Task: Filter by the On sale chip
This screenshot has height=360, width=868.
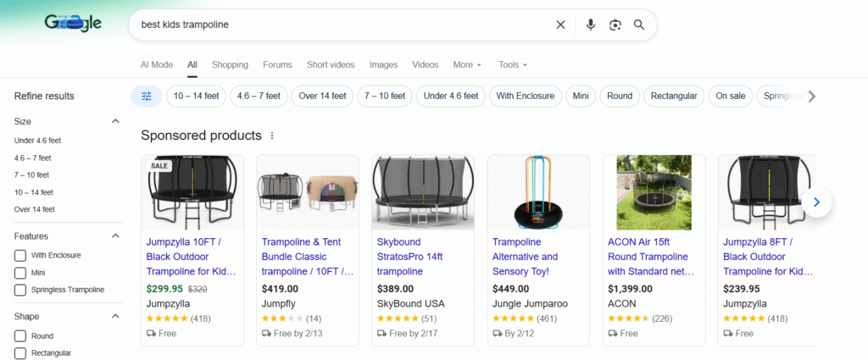Action: coord(730,97)
